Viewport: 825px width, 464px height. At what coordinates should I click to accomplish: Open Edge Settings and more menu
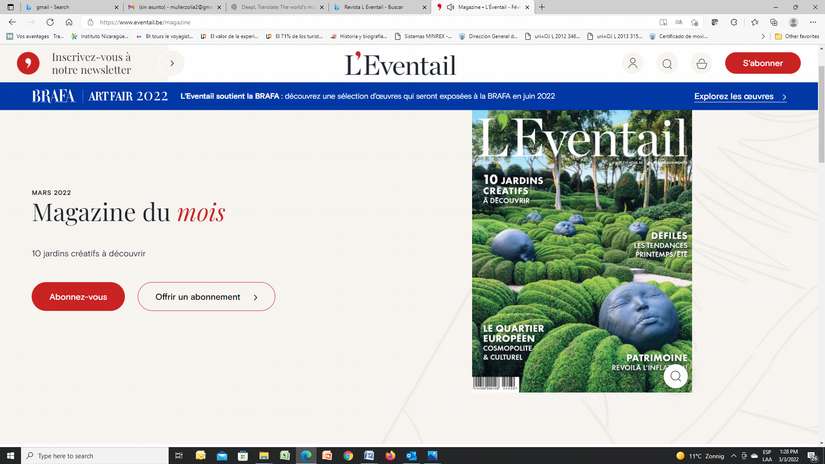(813, 22)
